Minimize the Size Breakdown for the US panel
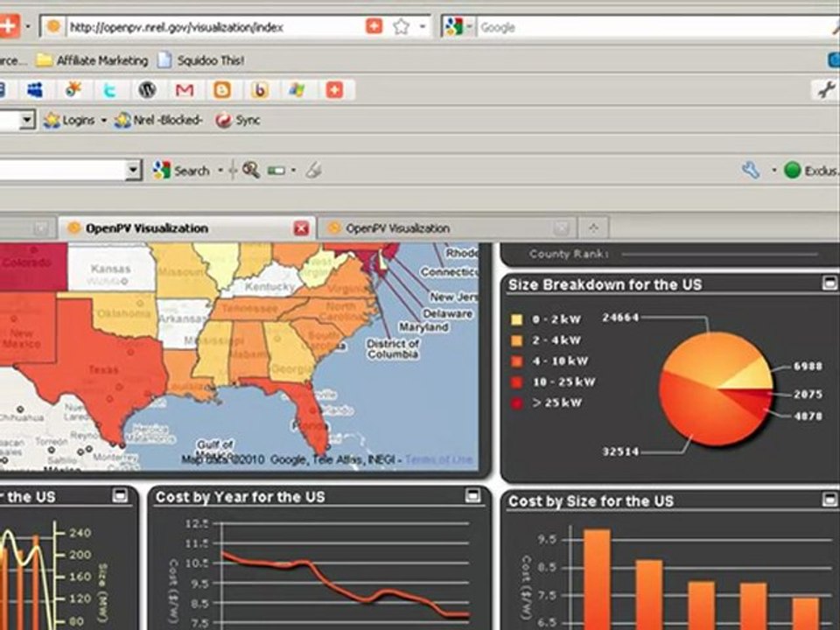840x630 pixels. [829, 283]
